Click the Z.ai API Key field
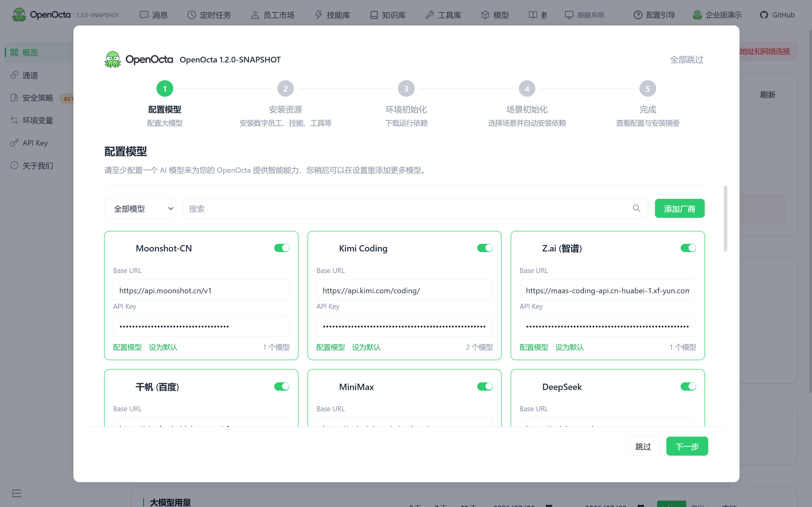 click(x=608, y=326)
